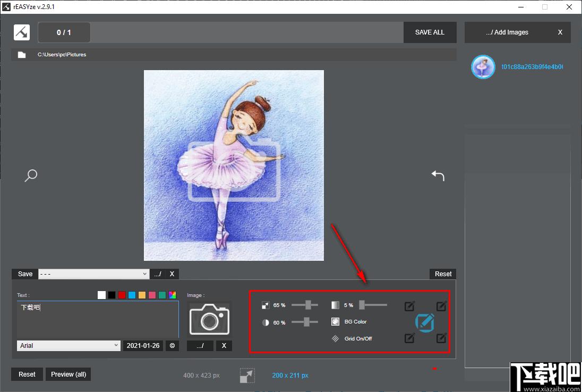
Task: Open the t01c88a263b9f4e4b0 file name link
Action: [x=532, y=67]
